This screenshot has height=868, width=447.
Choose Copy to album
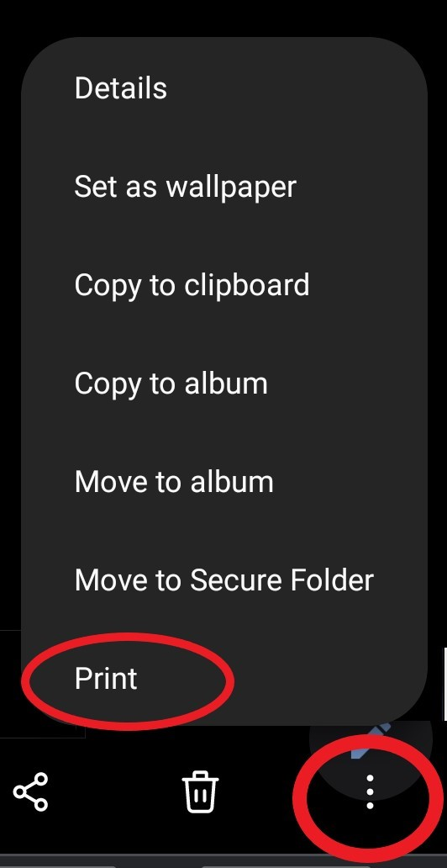click(171, 384)
